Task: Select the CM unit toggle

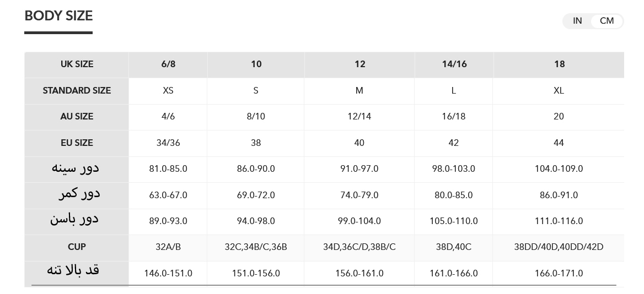Action: [607, 21]
